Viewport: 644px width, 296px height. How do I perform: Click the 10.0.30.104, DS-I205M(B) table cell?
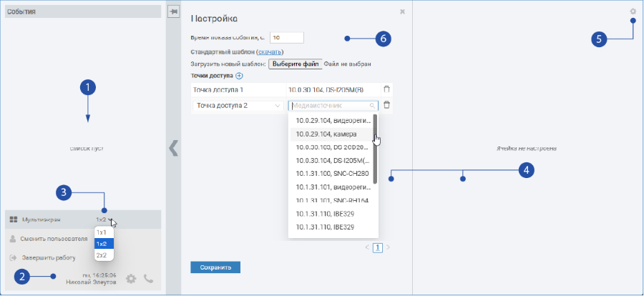coord(333,89)
